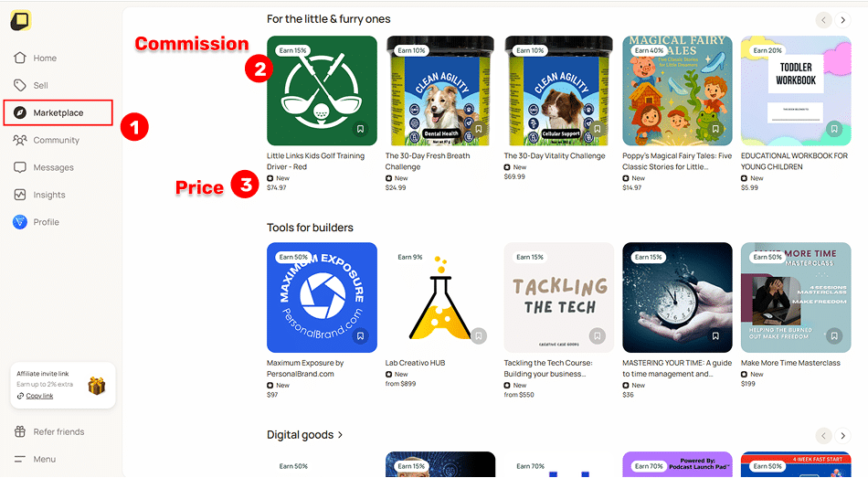This screenshot has height=478, width=868.
Task: Bookmark the Little Links Kids Golf product
Action: click(x=360, y=129)
